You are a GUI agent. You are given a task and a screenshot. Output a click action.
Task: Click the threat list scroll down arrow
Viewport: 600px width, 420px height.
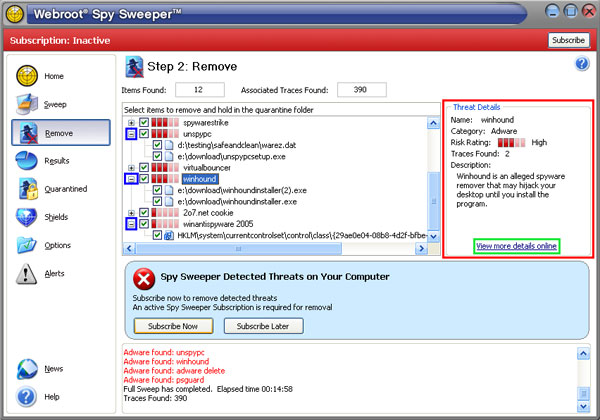[434, 236]
